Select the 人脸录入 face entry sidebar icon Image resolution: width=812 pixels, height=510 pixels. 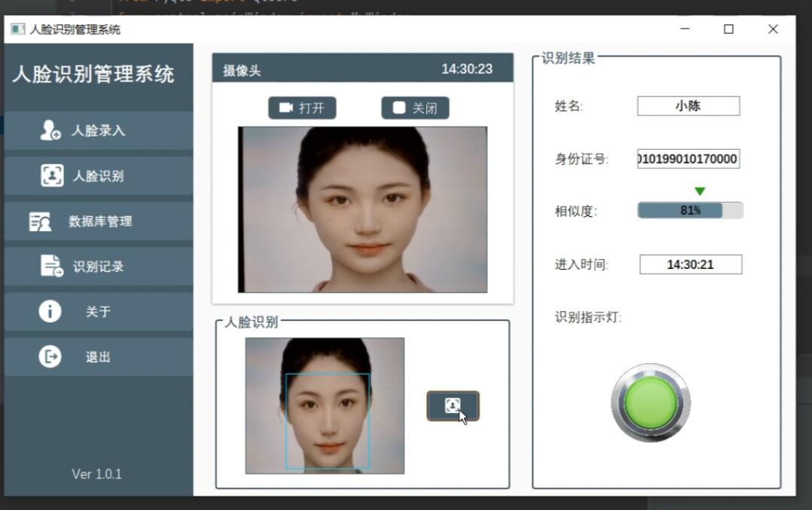[50, 128]
